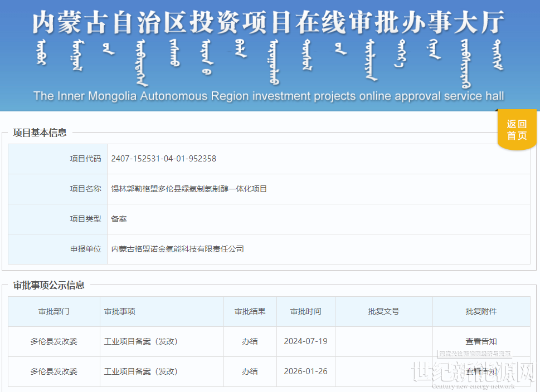
Task: Click the English site subtitle in banner
Action: pyautogui.click(x=268, y=96)
